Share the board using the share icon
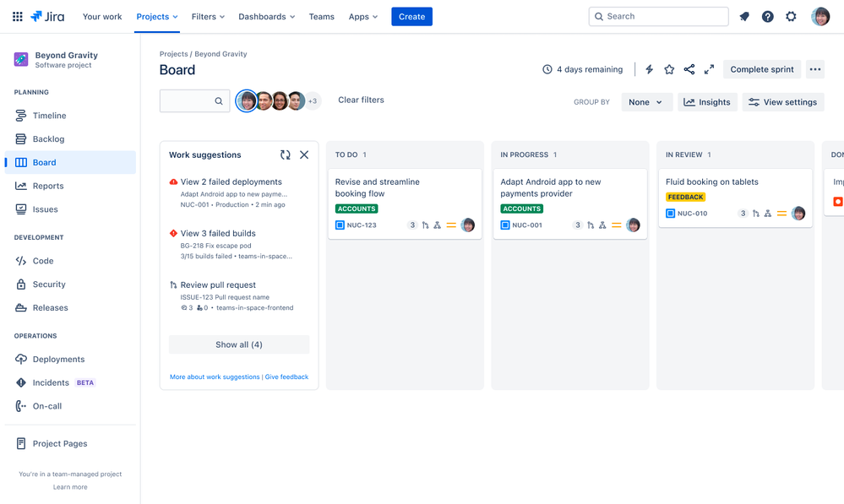Screen dimensions: 844x504 click(x=689, y=69)
